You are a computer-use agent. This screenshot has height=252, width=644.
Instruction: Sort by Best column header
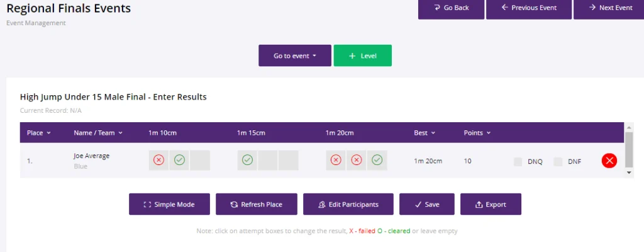425,133
